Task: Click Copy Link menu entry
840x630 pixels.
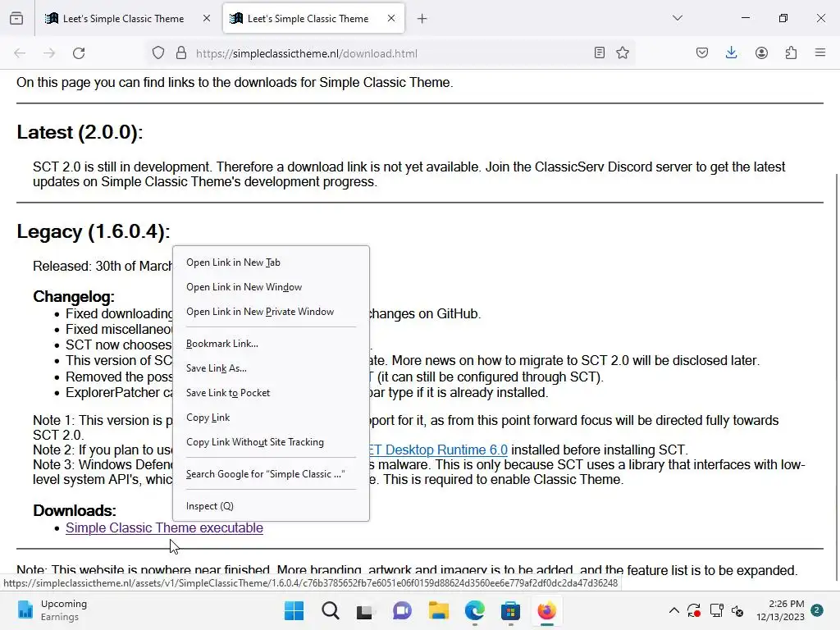Action: pyautogui.click(x=271, y=418)
